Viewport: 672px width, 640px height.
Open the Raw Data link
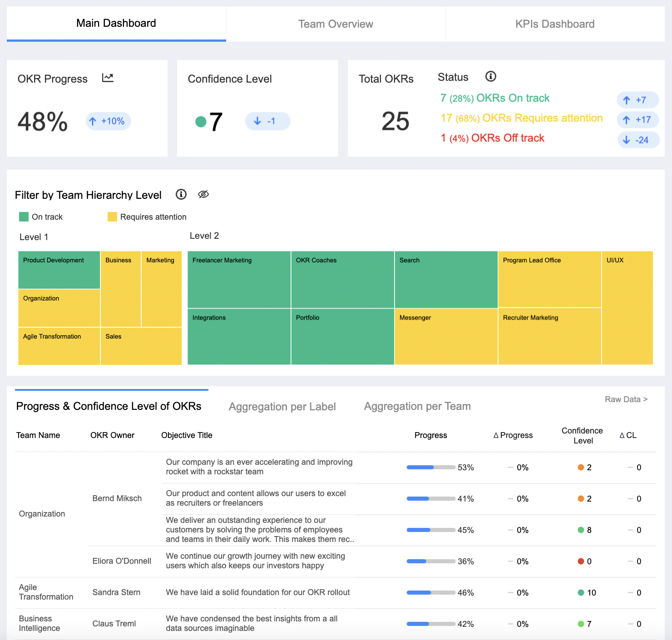pos(626,399)
